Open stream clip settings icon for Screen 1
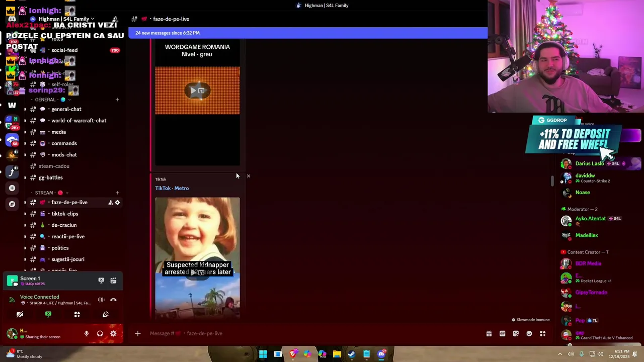The height and width of the screenshot is (362, 644). click(x=113, y=281)
